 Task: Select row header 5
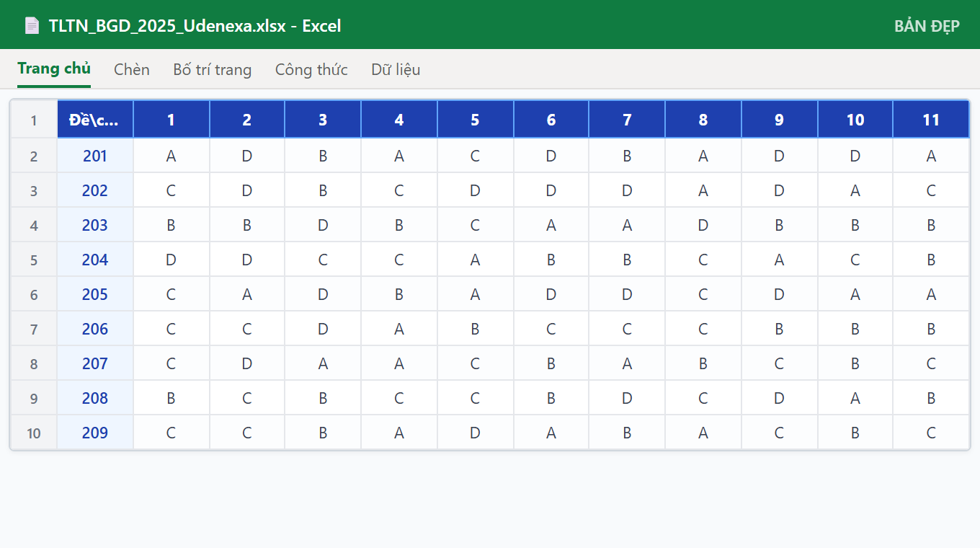tap(34, 260)
